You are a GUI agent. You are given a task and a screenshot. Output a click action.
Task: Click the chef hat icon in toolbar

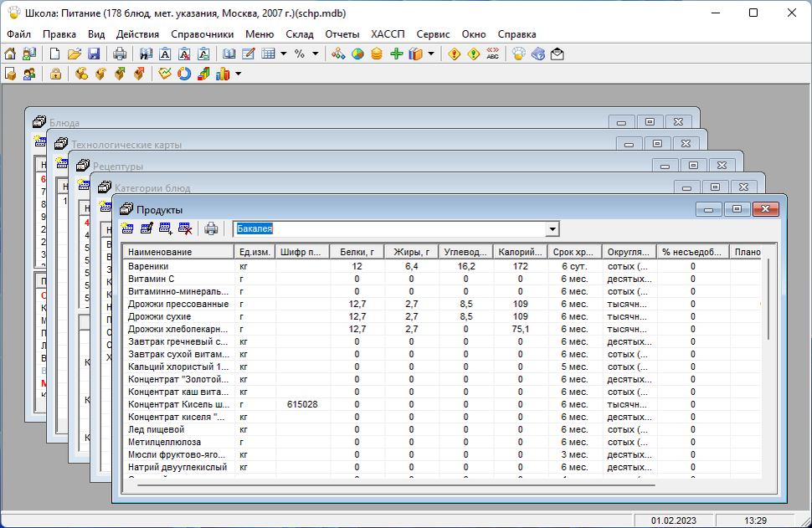point(518,54)
